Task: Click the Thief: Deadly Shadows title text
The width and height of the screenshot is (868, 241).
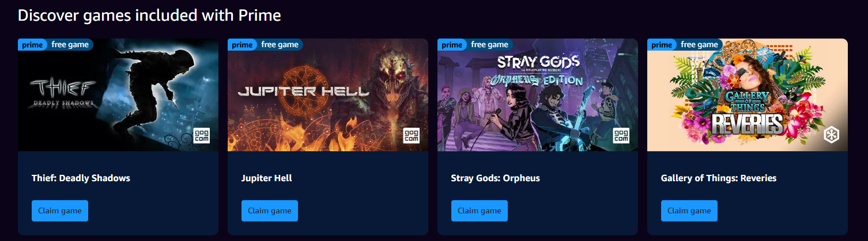Action: tap(81, 178)
